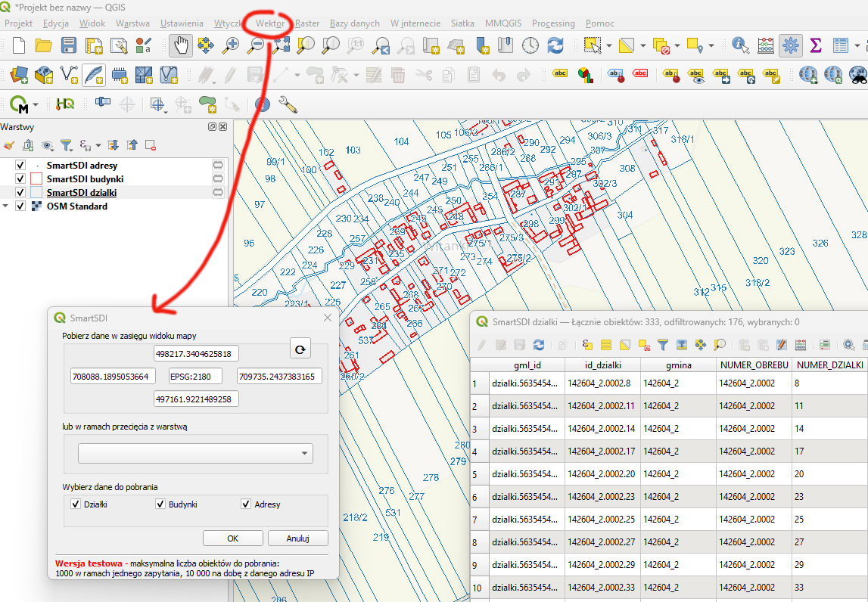Open layer styling panel in Warstwy toolbar
The image size is (868, 602).
click(x=9, y=145)
